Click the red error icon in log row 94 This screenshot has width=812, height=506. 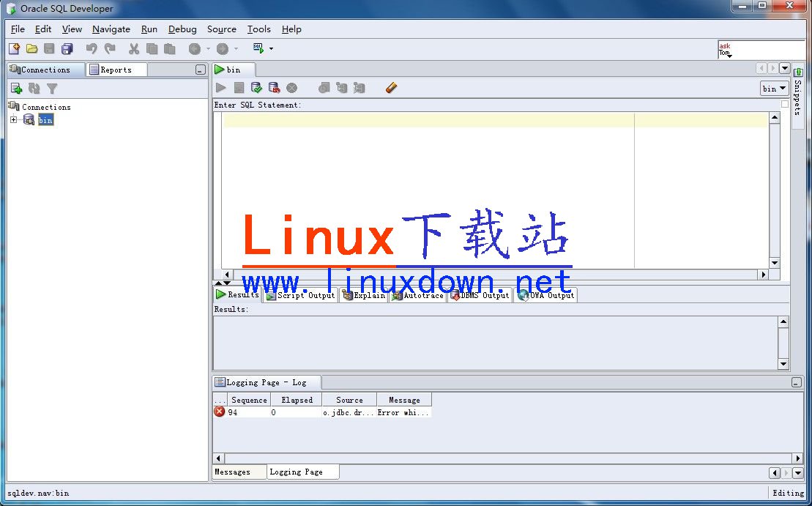coord(220,412)
